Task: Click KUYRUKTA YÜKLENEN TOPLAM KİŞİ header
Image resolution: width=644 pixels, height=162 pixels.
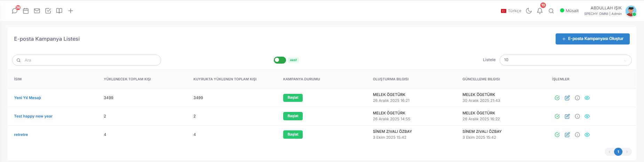Action: (x=225, y=79)
